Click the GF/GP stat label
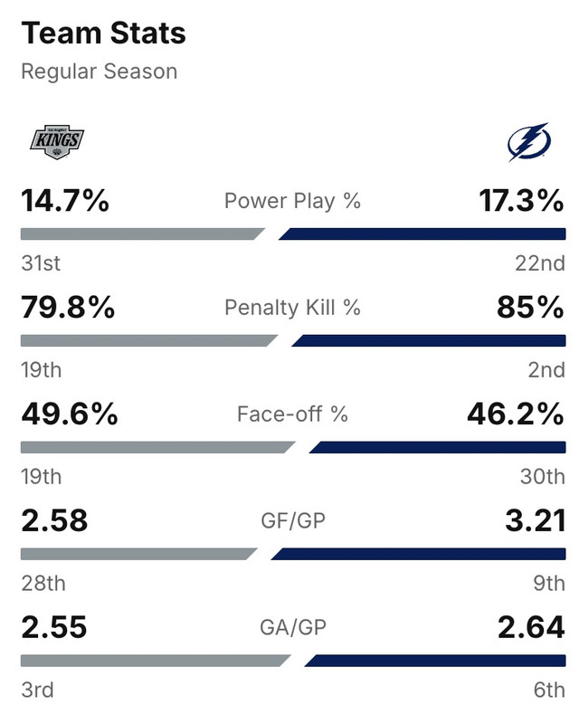 [292, 520]
